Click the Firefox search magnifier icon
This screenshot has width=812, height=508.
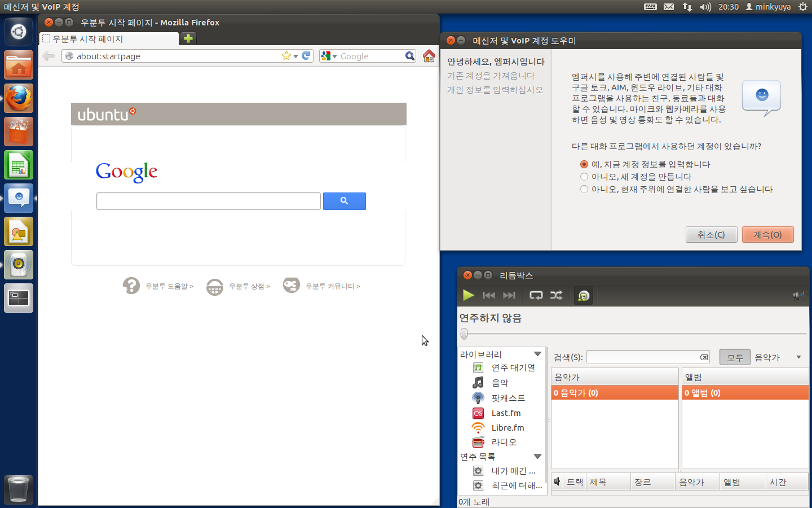pyautogui.click(x=410, y=56)
